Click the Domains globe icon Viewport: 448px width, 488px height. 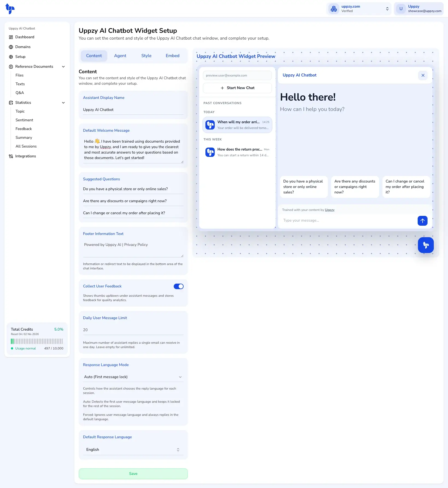[11, 47]
